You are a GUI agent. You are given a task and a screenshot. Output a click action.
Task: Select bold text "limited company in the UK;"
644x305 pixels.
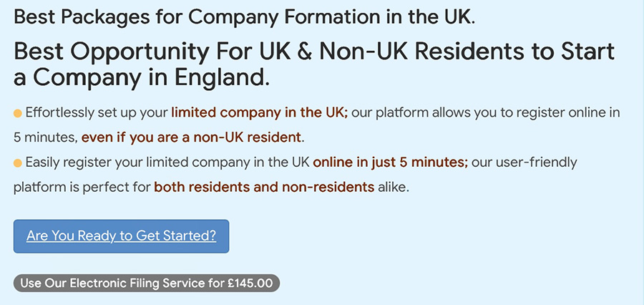259,113
